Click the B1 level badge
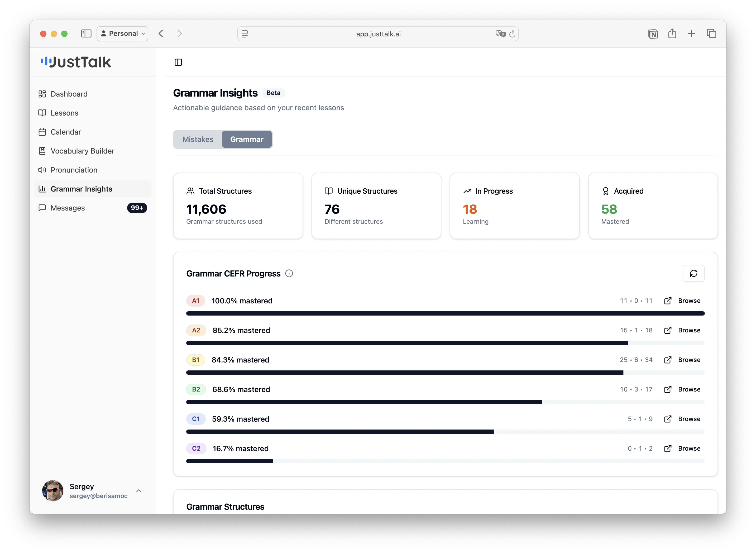 pyautogui.click(x=196, y=360)
